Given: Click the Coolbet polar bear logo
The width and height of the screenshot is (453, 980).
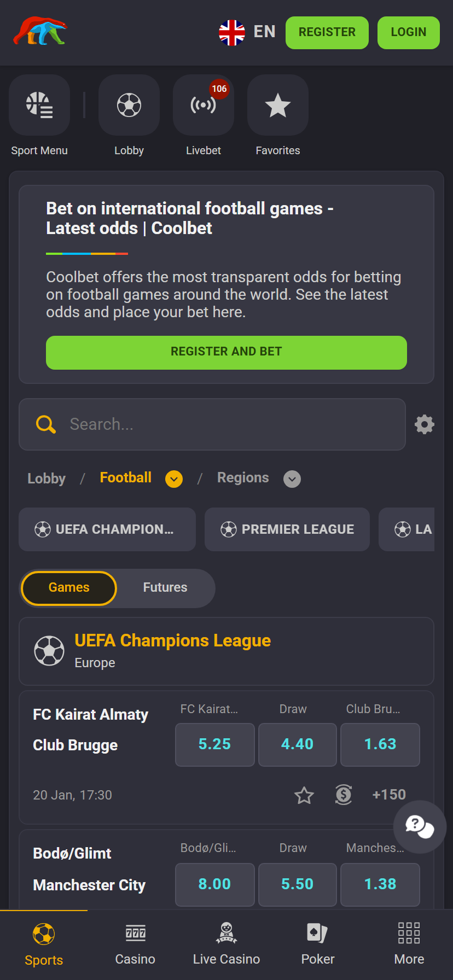Looking at the screenshot, I should 38,33.
